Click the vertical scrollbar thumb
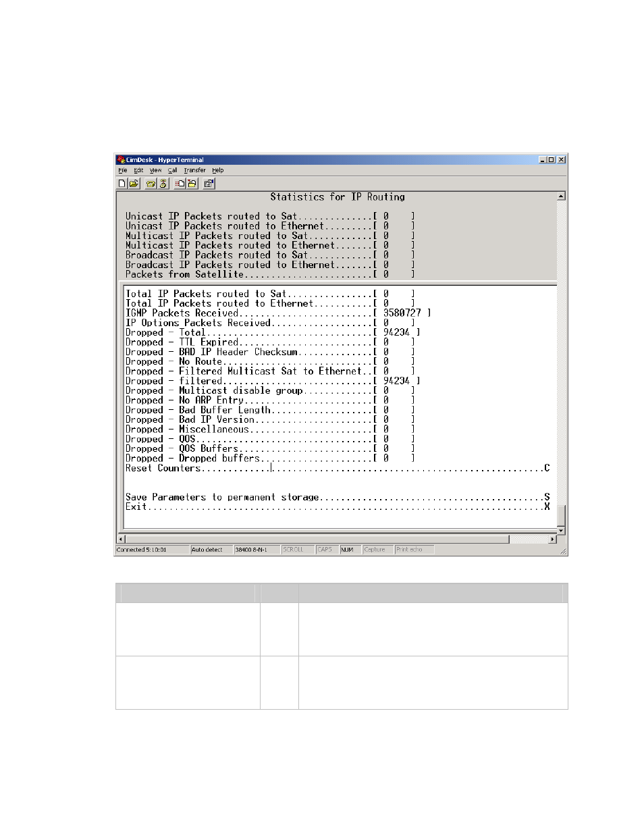This screenshot has height=834, width=644. (561, 515)
